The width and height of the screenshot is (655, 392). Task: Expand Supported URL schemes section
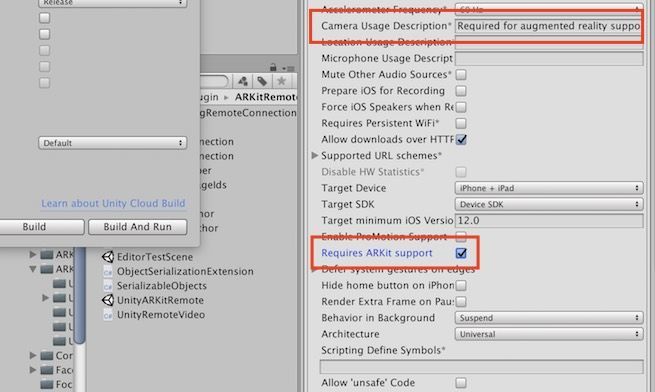click(315, 155)
